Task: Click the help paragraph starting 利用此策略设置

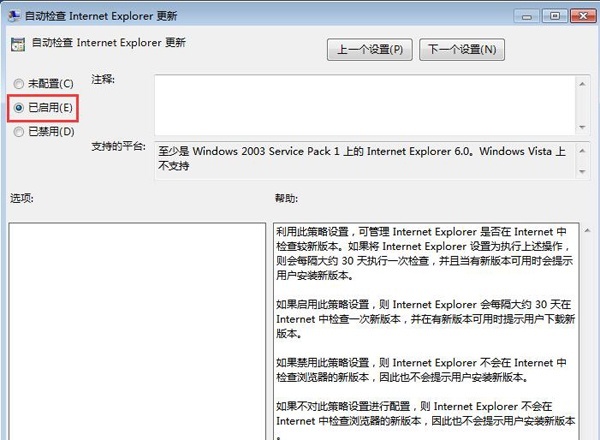Action: tap(424, 253)
